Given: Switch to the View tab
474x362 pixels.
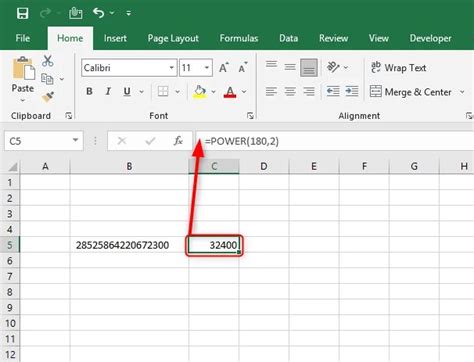Looking at the screenshot, I should pyautogui.click(x=379, y=38).
